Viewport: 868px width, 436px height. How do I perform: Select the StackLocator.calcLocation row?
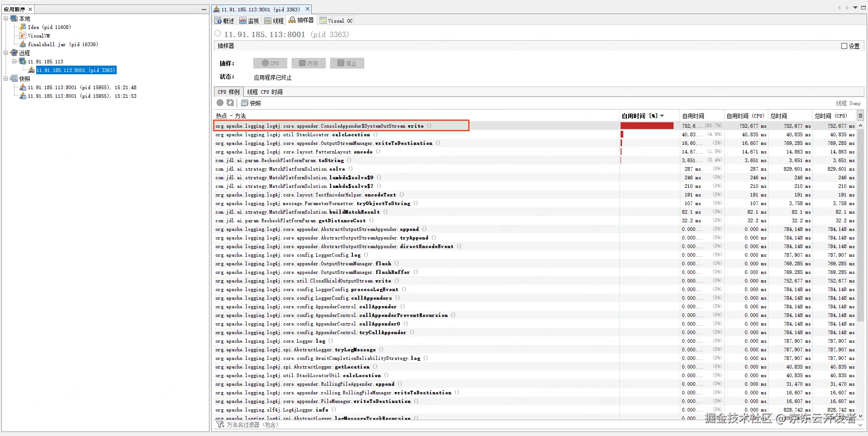535,134
